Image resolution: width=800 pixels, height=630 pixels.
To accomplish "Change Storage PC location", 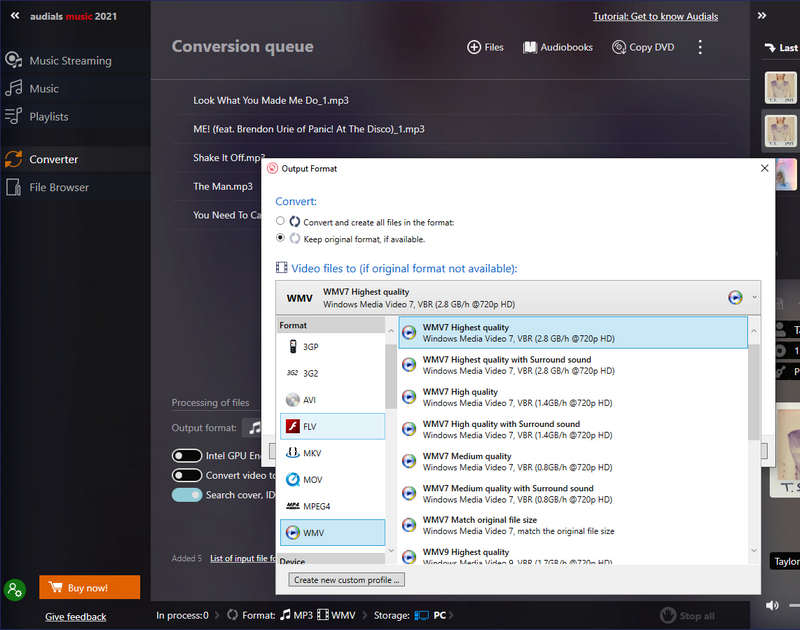I will [x=431, y=615].
